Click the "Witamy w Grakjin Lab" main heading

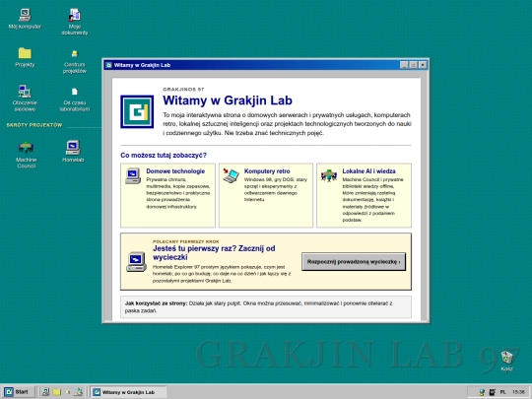tap(228, 100)
